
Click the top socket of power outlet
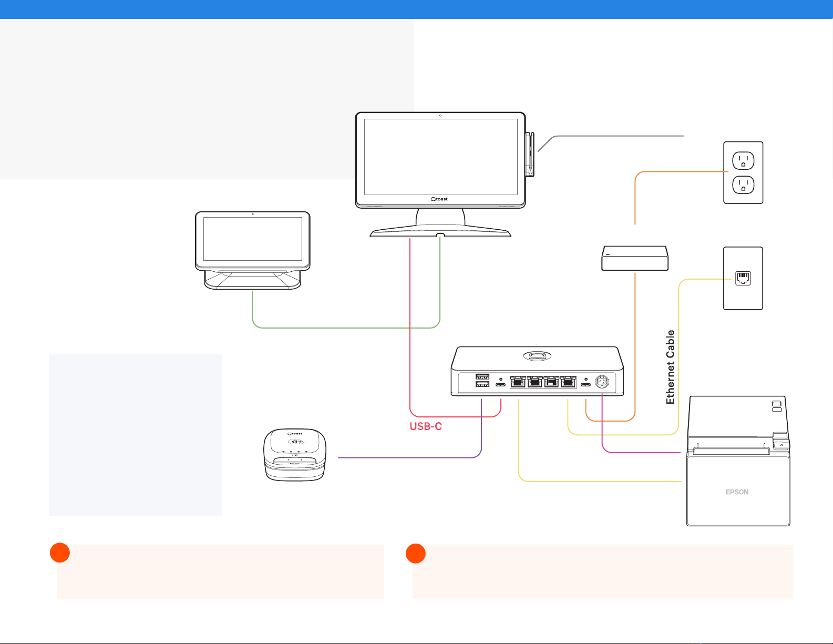[x=743, y=160]
